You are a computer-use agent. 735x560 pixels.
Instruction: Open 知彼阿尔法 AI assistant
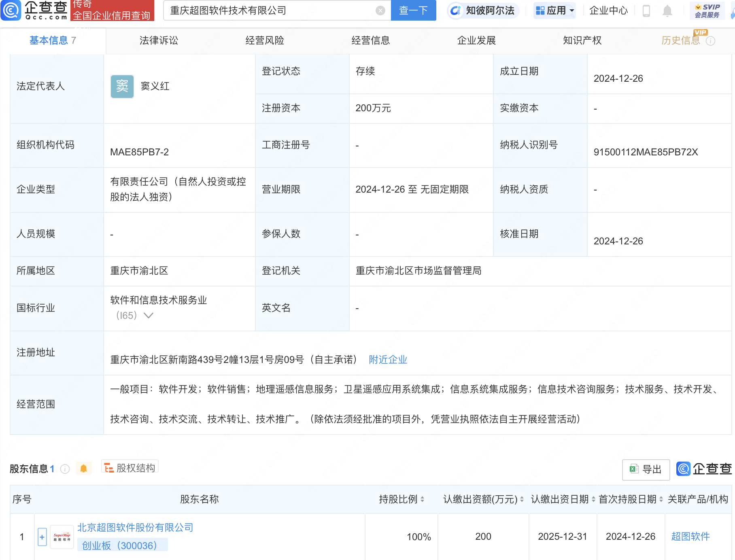pyautogui.click(x=483, y=11)
